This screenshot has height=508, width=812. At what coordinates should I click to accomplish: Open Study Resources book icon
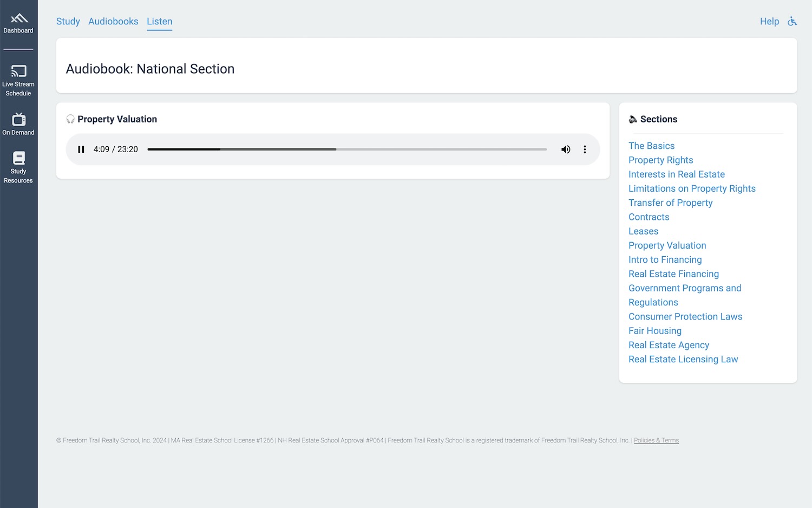18,158
